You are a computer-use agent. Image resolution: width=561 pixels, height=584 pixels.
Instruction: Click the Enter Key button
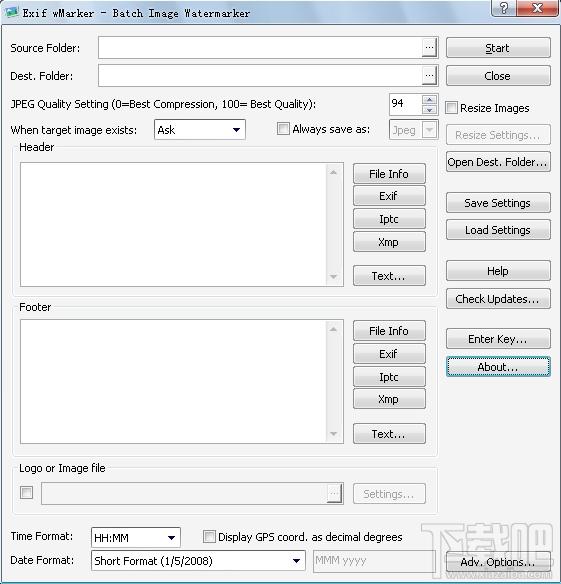[x=498, y=339]
